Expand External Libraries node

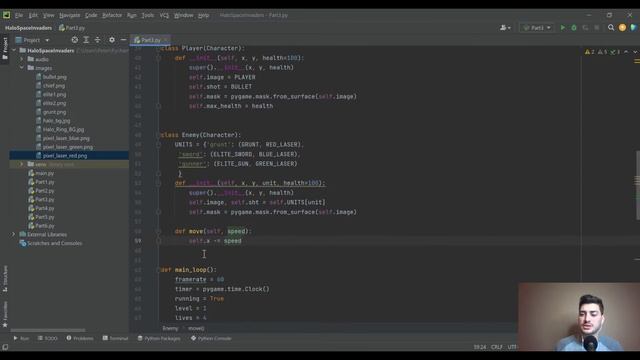point(13,234)
